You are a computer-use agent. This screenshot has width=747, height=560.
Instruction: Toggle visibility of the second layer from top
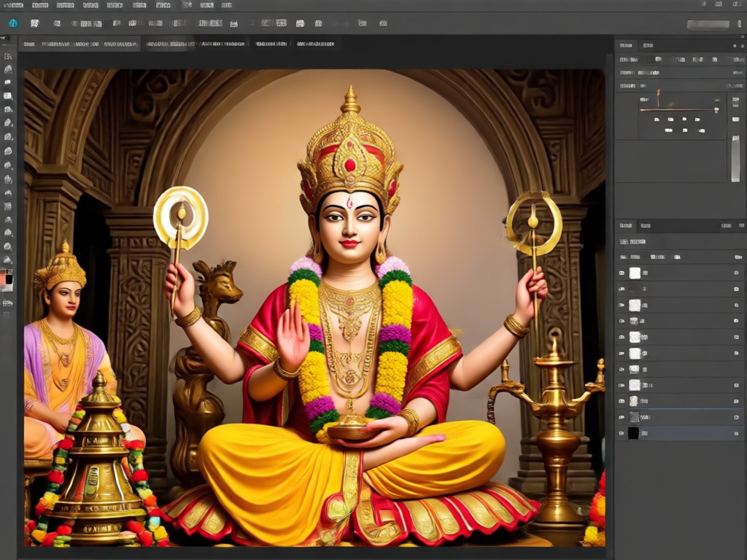[x=622, y=289]
